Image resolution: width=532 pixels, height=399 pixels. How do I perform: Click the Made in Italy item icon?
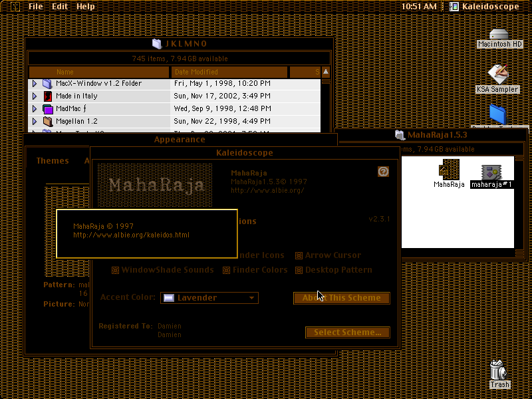[x=47, y=96]
